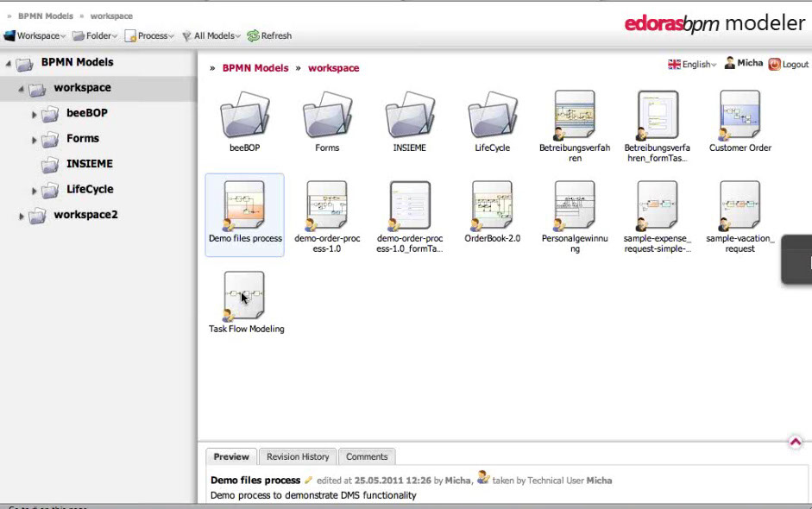Image resolution: width=812 pixels, height=509 pixels.
Task: Open the LifeCycle folder icon in main pane
Action: 493,115
